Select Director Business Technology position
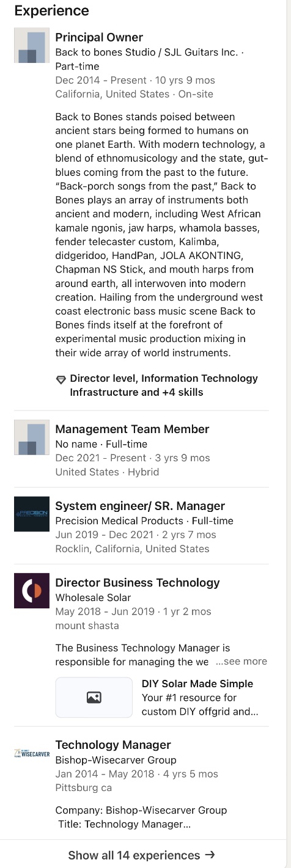291x868 pixels. (x=138, y=583)
